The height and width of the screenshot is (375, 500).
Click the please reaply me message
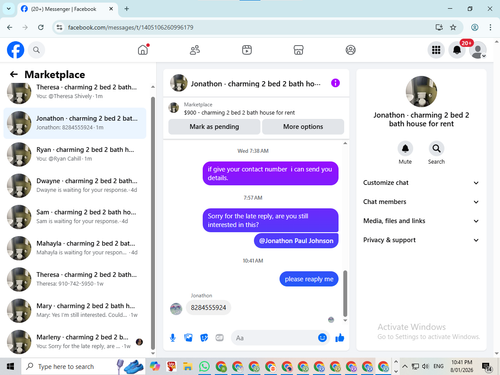click(x=309, y=279)
